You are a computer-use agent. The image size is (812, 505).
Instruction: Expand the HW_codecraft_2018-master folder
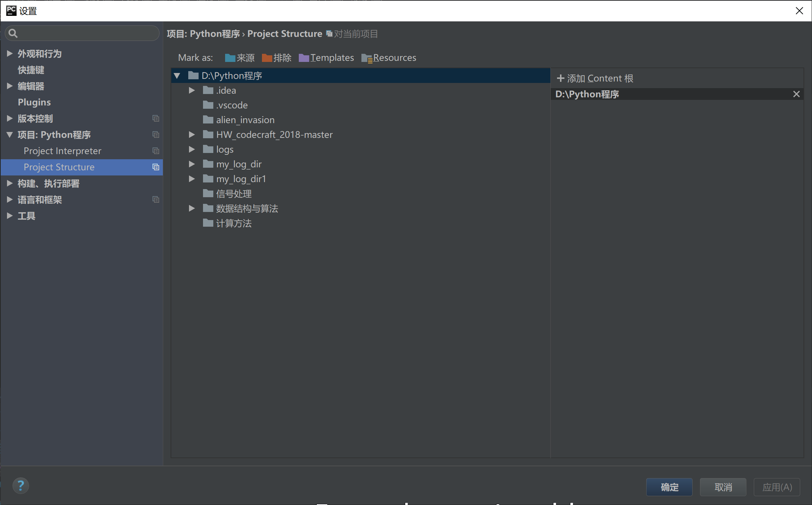pyautogui.click(x=192, y=135)
